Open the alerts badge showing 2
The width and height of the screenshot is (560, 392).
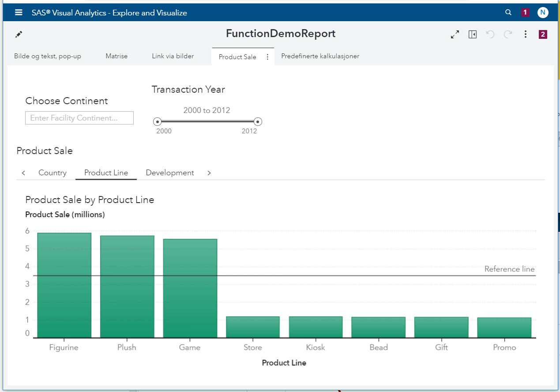coord(543,34)
